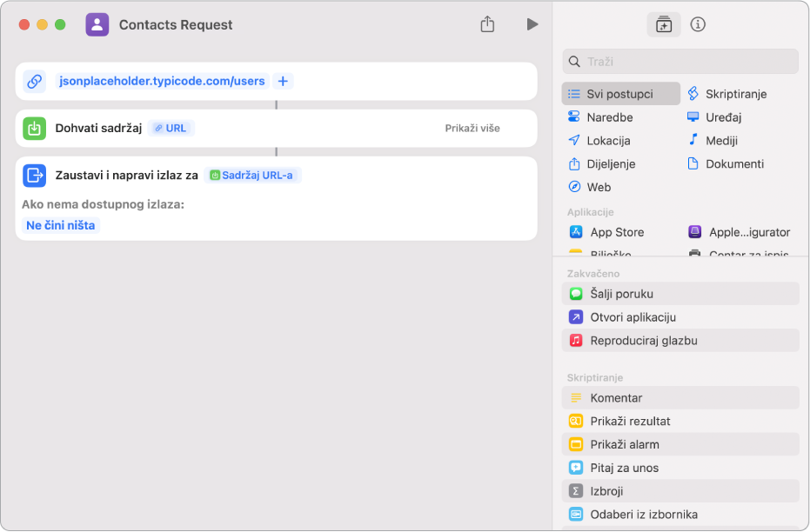Click the Traži search field
The image size is (810, 532).
click(x=680, y=62)
